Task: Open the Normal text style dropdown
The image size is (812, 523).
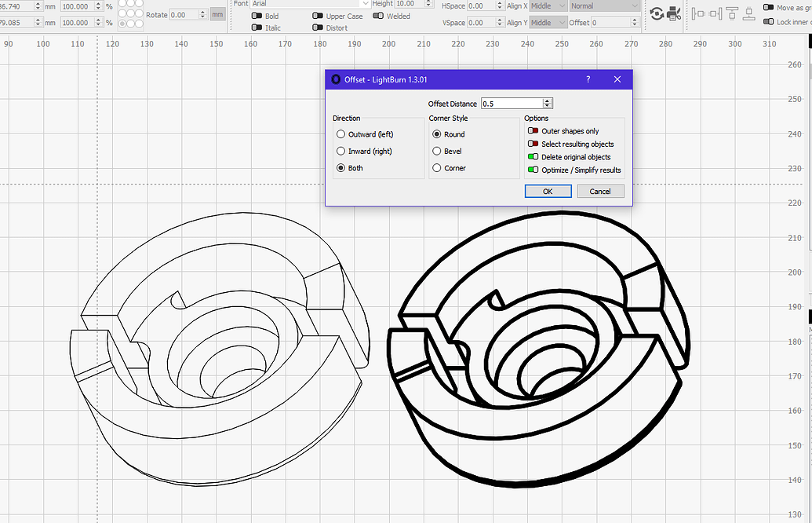Action: click(604, 5)
